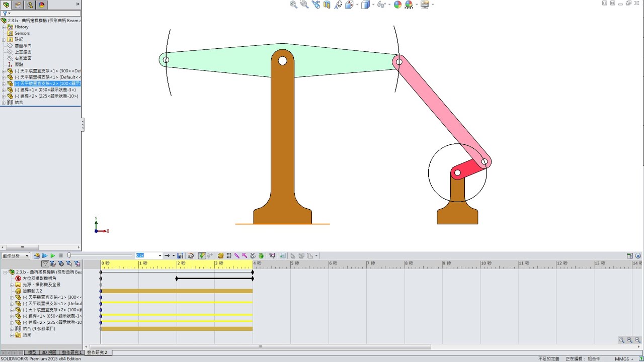Click Save Animation icon
The image size is (644, 362).
tap(180, 256)
